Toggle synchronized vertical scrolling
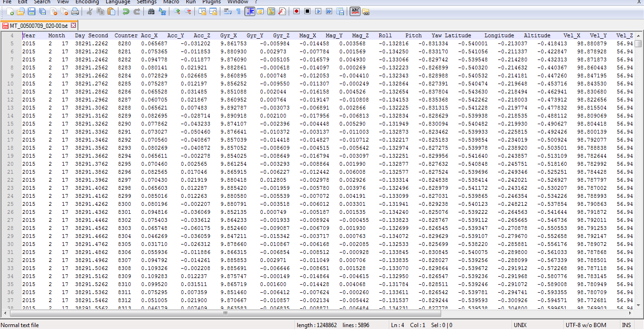The height and width of the screenshot is (329, 644). coord(202,11)
